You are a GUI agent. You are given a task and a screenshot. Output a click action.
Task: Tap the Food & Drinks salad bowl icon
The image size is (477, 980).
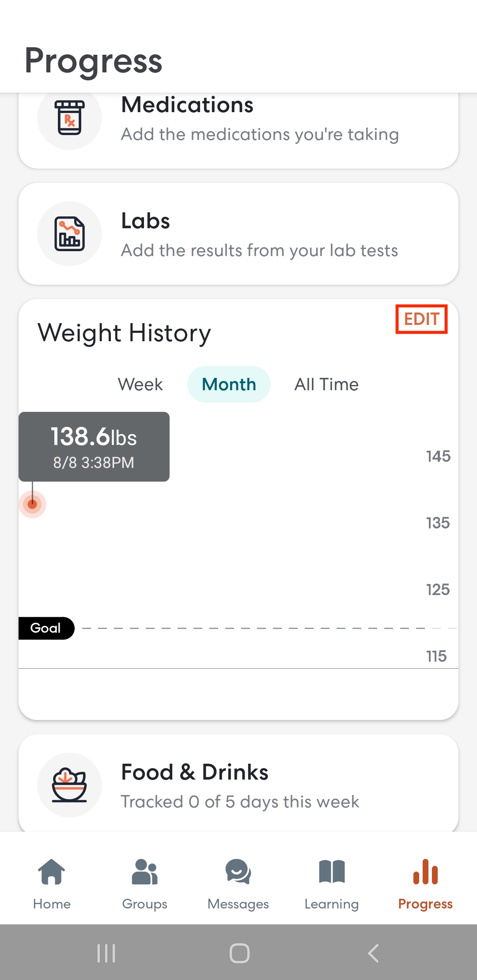[69, 785]
